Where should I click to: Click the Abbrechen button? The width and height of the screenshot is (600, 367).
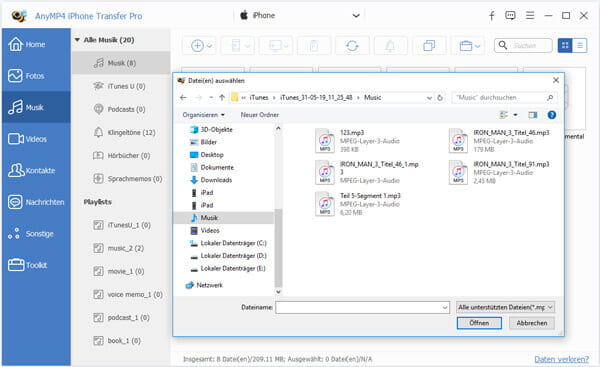coord(532,323)
